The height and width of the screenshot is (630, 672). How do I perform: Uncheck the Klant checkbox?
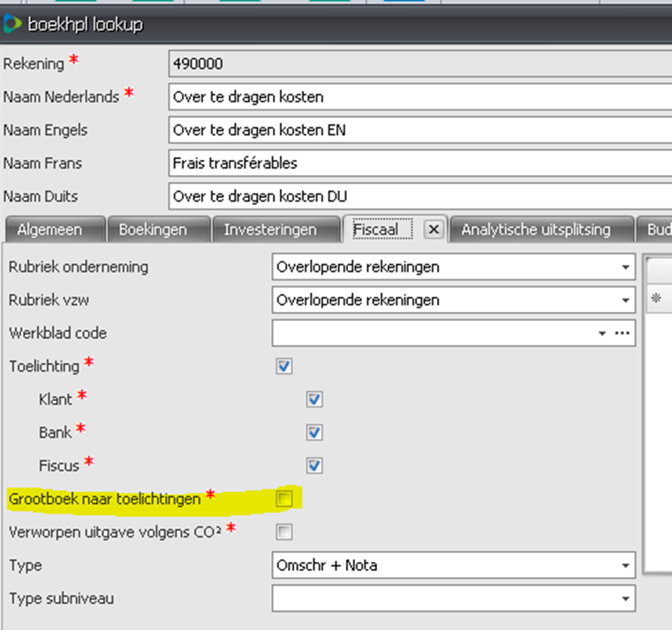[x=314, y=399]
